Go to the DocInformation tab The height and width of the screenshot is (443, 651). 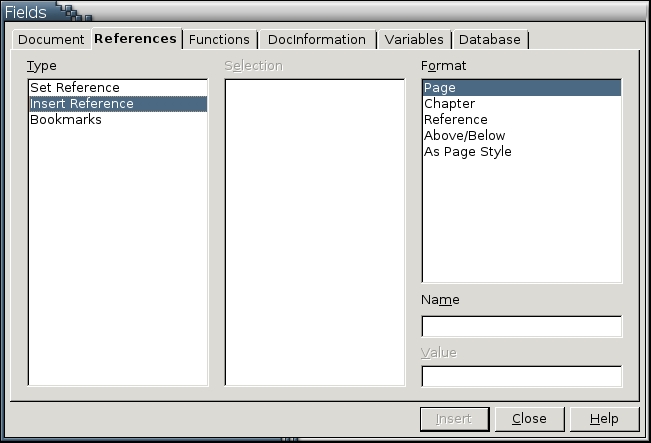click(316, 40)
